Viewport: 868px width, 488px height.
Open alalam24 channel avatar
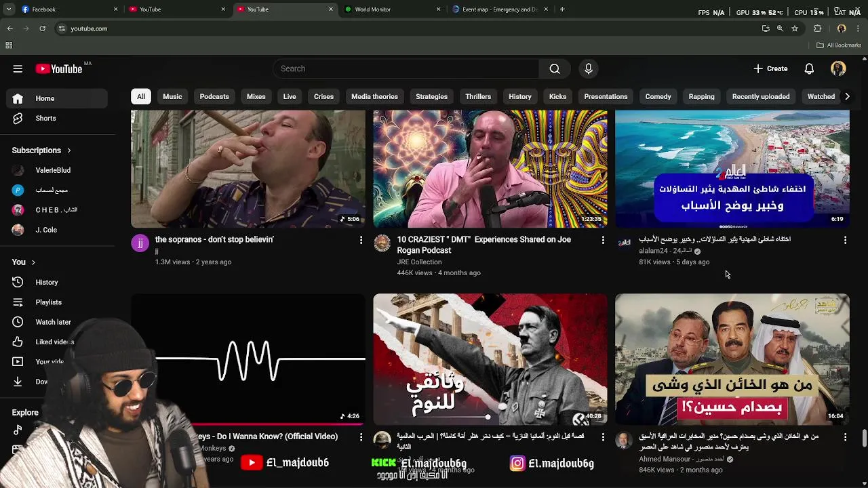pos(624,243)
